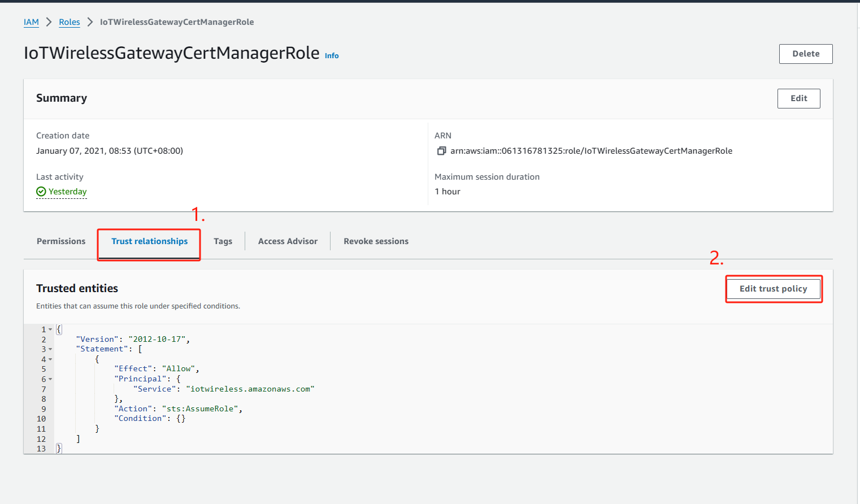This screenshot has height=504, width=860.
Task: Open the Roles breadcrumb link
Action: 70,22
